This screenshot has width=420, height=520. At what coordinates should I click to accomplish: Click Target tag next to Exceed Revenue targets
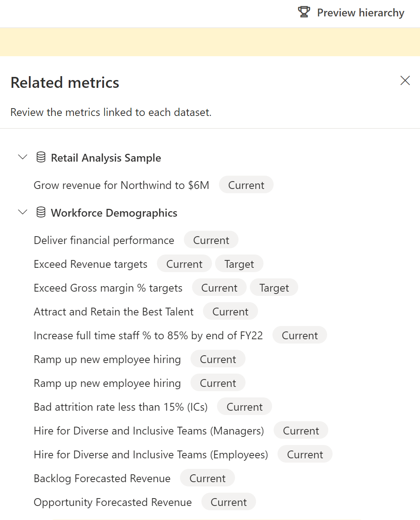[239, 264]
